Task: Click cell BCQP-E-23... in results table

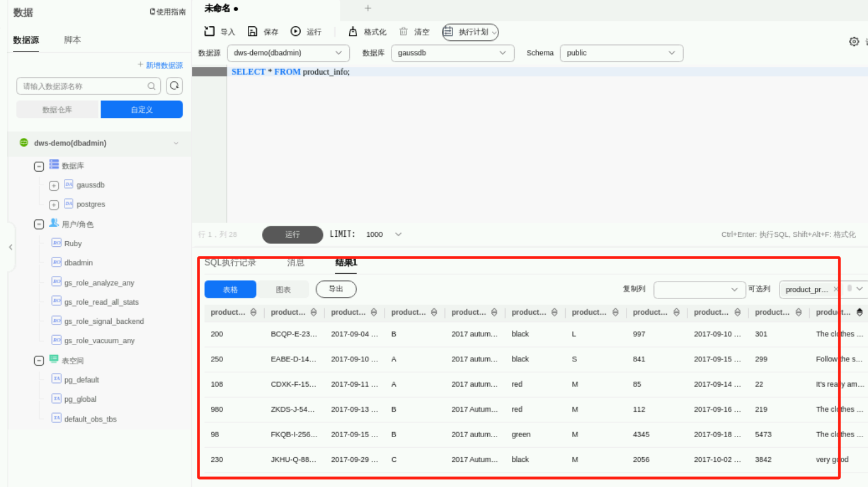Action: point(294,334)
